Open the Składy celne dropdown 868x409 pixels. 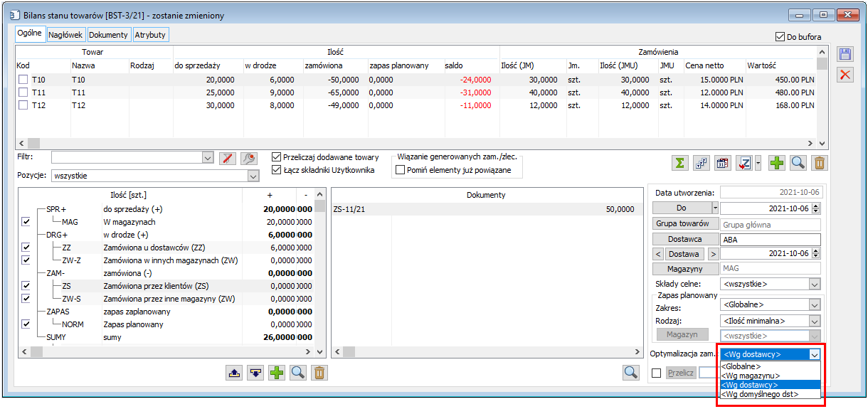click(x=815, y=284)
